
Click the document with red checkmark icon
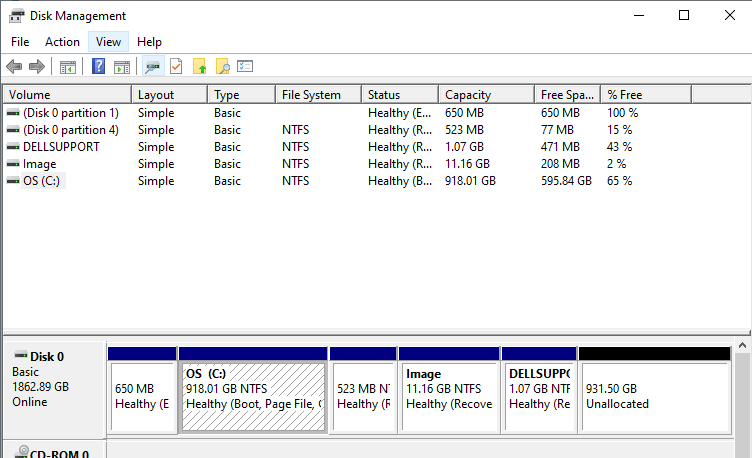[x=176, y=66]
